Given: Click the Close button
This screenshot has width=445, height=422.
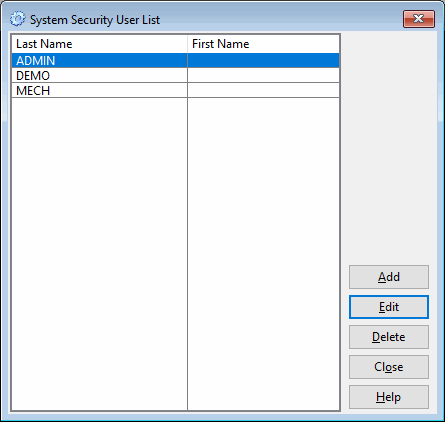Looking at the screenshot, I should coord(389,367).
